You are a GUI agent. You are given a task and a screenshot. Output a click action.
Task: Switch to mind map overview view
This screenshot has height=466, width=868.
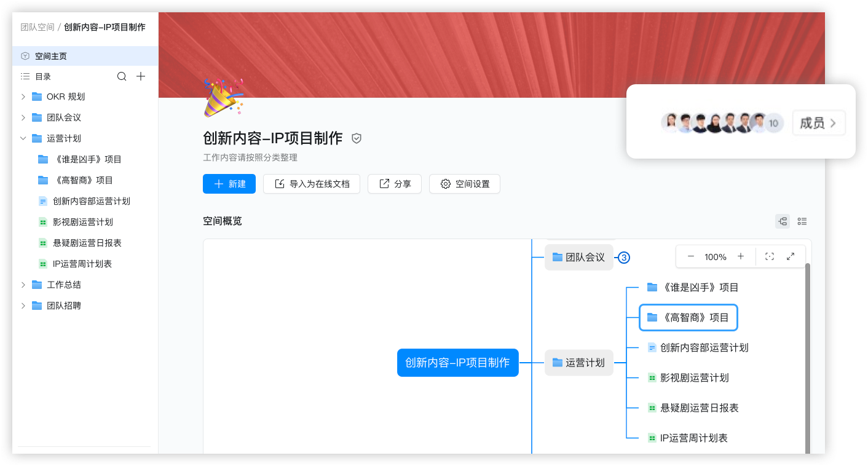[783, 221]
